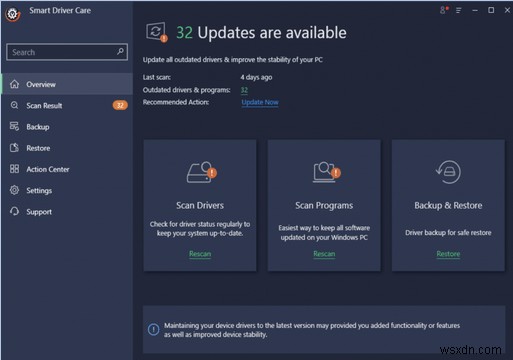Click the Restore sidebar icon
Image resolution: width=513 pixels, height=360 pixels.
(14, 148)
